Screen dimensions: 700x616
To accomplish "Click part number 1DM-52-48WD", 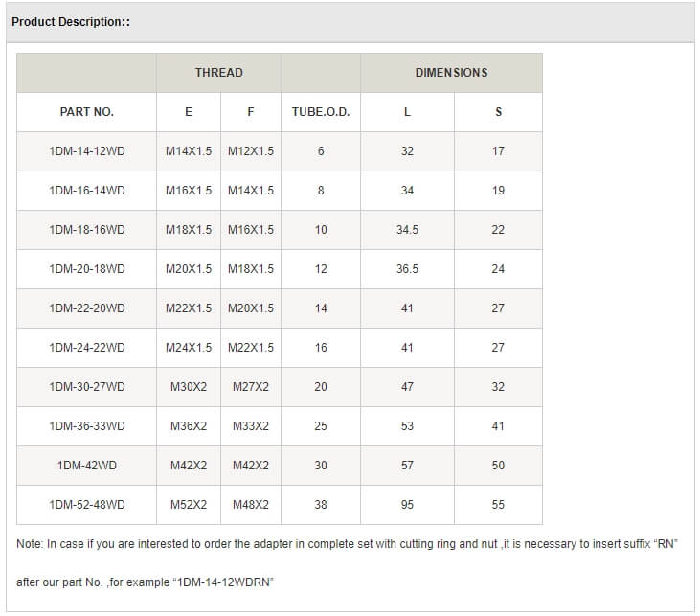I will click(86, 505).
